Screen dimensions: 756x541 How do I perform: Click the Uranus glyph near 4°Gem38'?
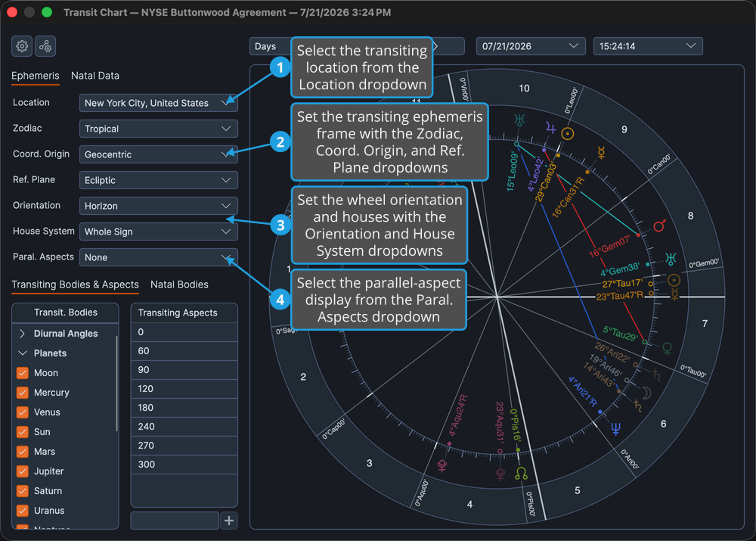[x=671, y=259]
